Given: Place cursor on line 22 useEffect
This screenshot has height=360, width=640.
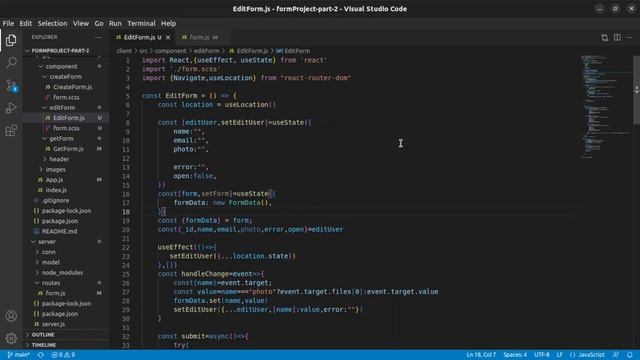Looking at the screenshot, I should pos(176,247).
